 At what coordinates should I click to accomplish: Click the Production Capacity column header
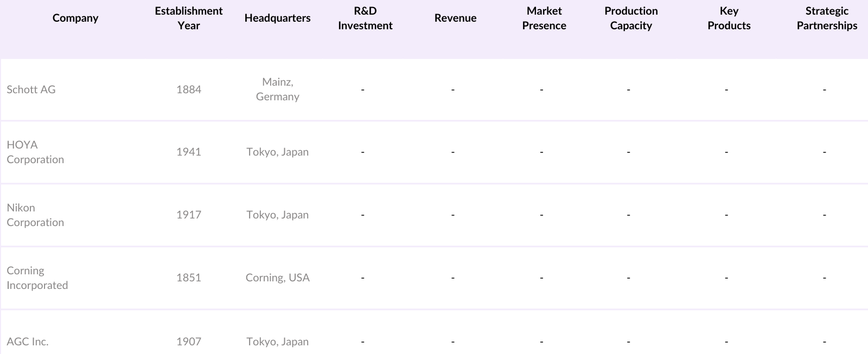(631, 18)
